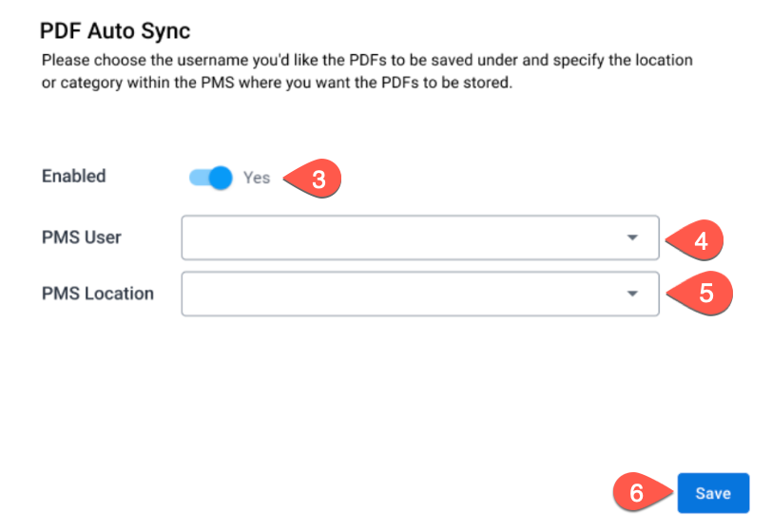Click the 'PDF Auto Sync' heading
Image resolution: width=772 pixels, height=532 pixels.
[115, 31]
